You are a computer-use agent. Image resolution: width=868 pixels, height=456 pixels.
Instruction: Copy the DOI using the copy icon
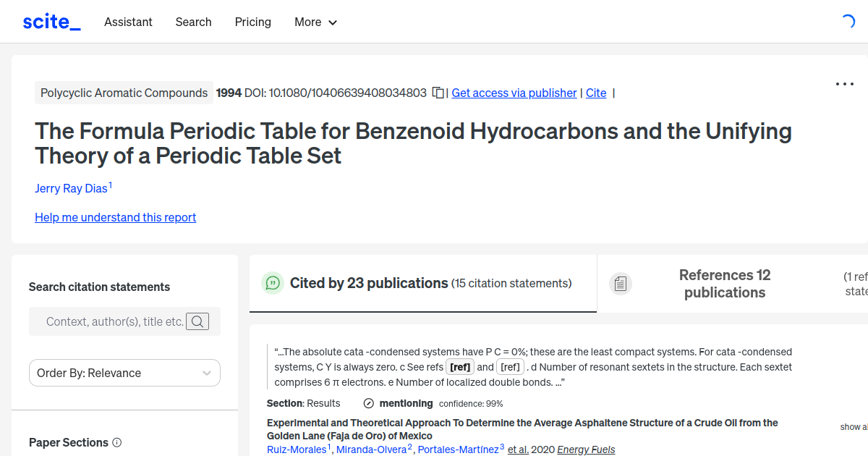coord(438,93)
